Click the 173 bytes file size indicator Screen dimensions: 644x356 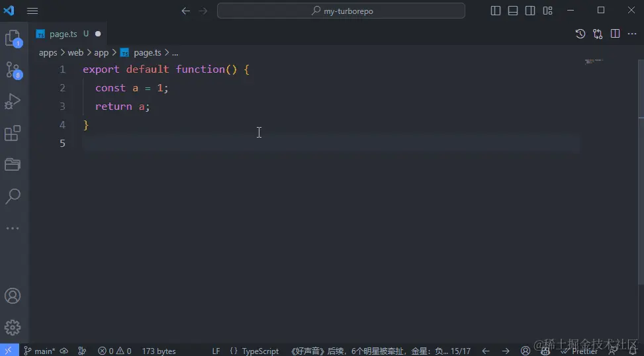click(159, 351)
